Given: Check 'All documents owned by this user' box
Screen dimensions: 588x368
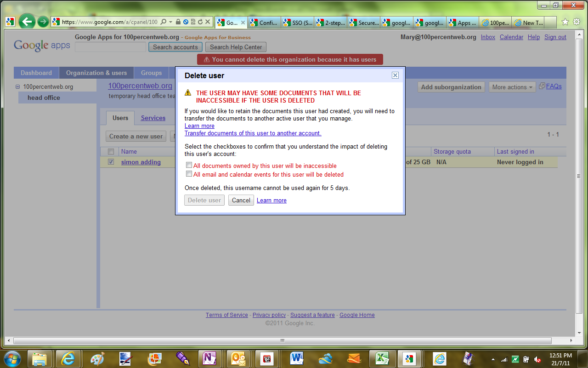Looking at the screenshot, I should point(189,165).
